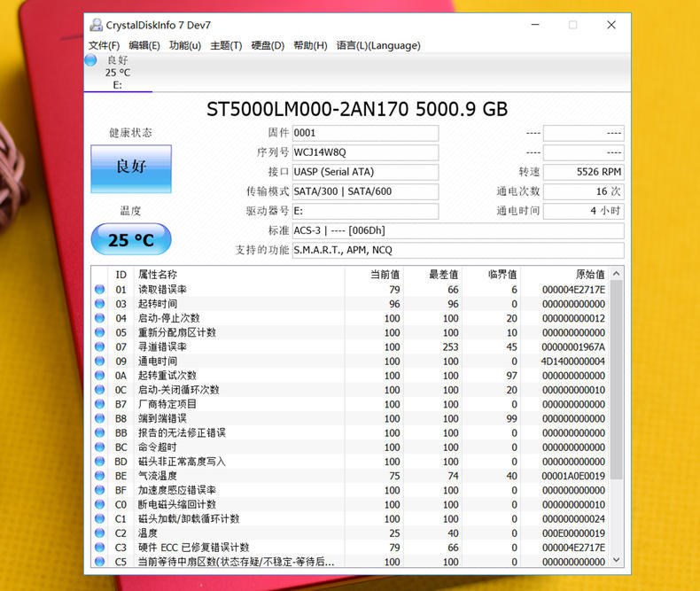Click status orb for attribute C5 当前等待中扇区数

click(99, 561)
